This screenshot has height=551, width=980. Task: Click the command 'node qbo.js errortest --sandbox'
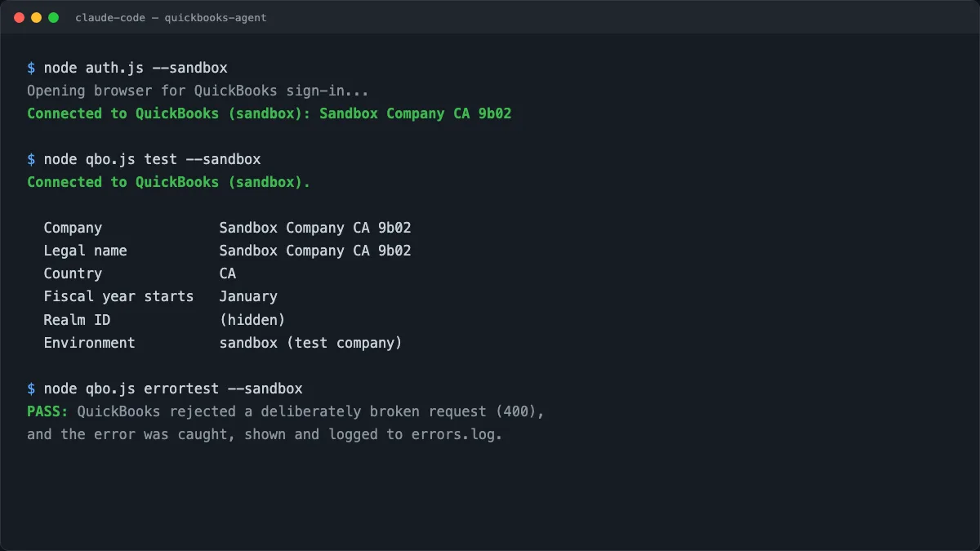click(173, 388)
